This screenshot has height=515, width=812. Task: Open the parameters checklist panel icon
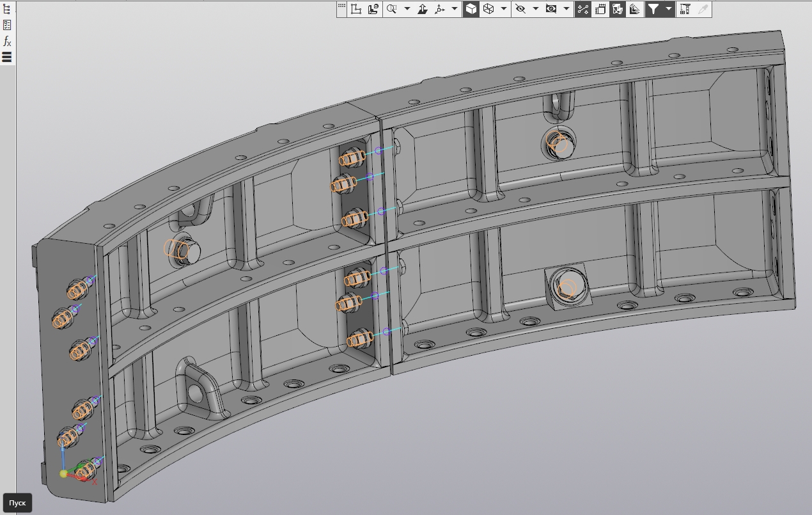[x=7, y=25]
